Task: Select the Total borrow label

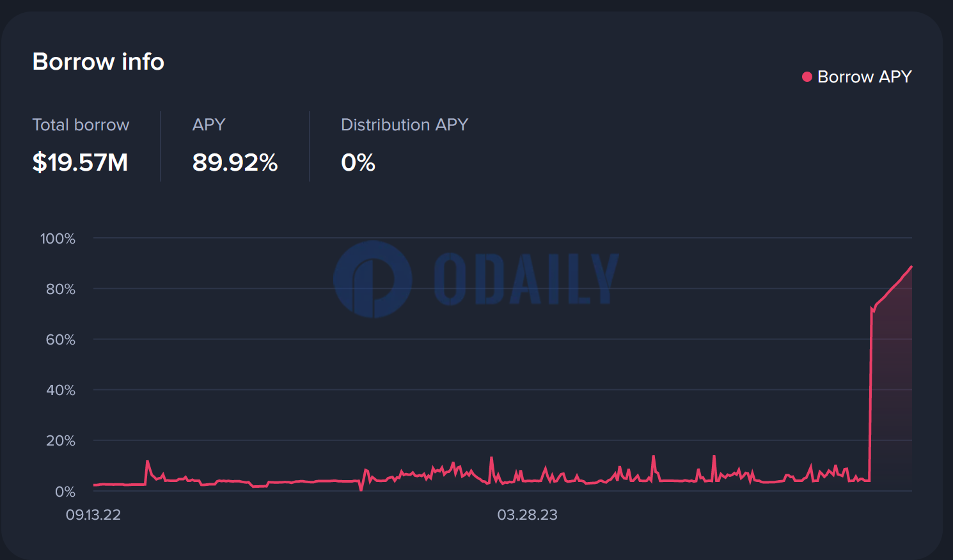Action: 81,125
